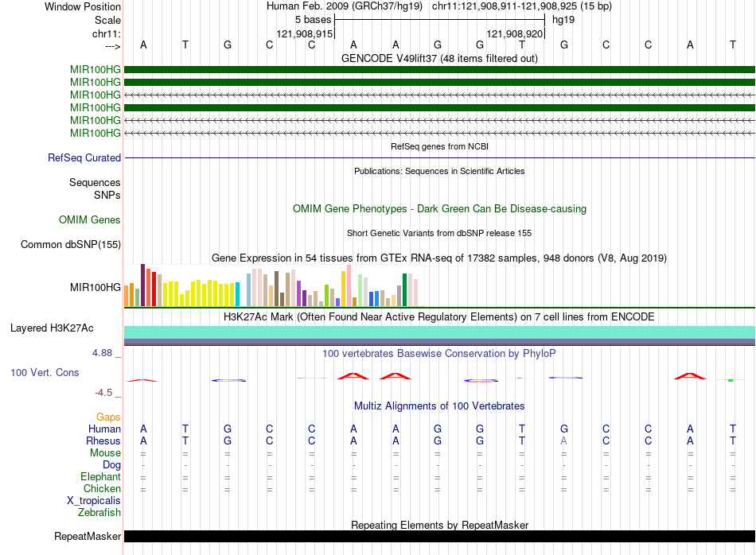Click the 121,908,915 coordinate marker

tap(305, 33)
